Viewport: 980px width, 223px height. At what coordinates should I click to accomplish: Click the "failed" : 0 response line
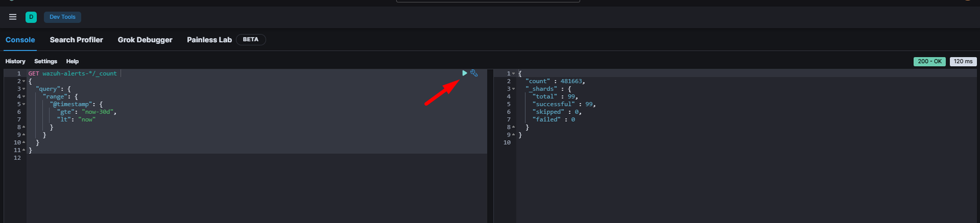[x=554, y=119]
